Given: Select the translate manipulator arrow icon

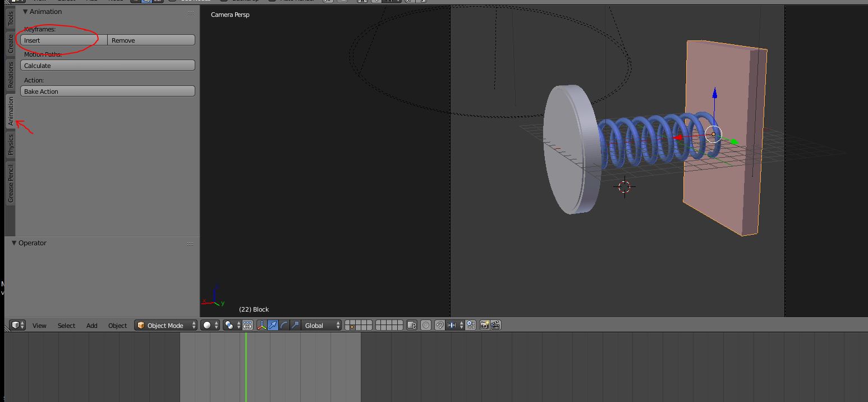Looking at the screenshot, I should (x=273, y=326).
